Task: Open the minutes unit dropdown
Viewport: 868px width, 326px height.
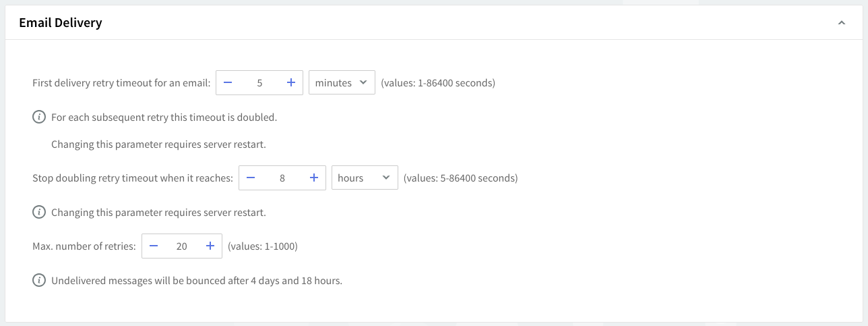Action: tap(342, 83)
